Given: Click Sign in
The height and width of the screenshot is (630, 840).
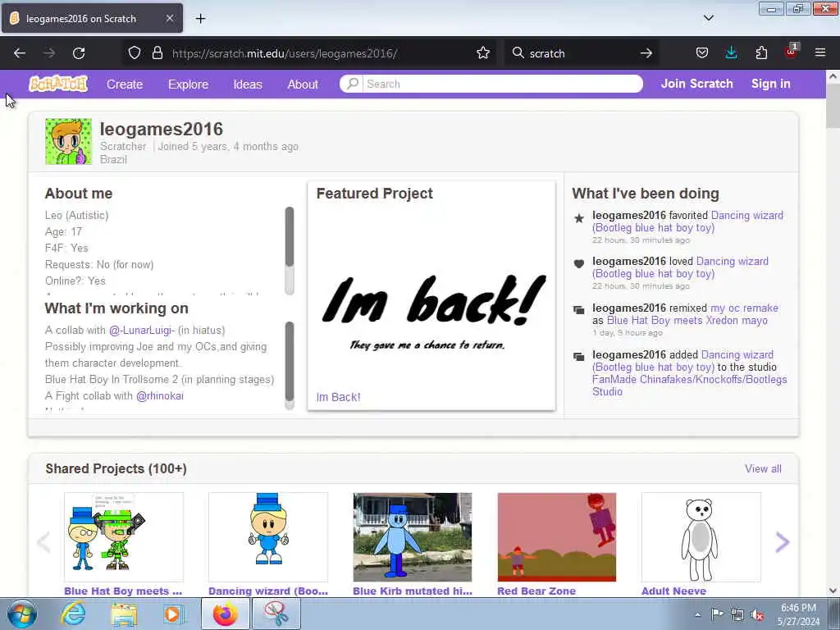Looking at the screenshot, I should coord(770,84).
